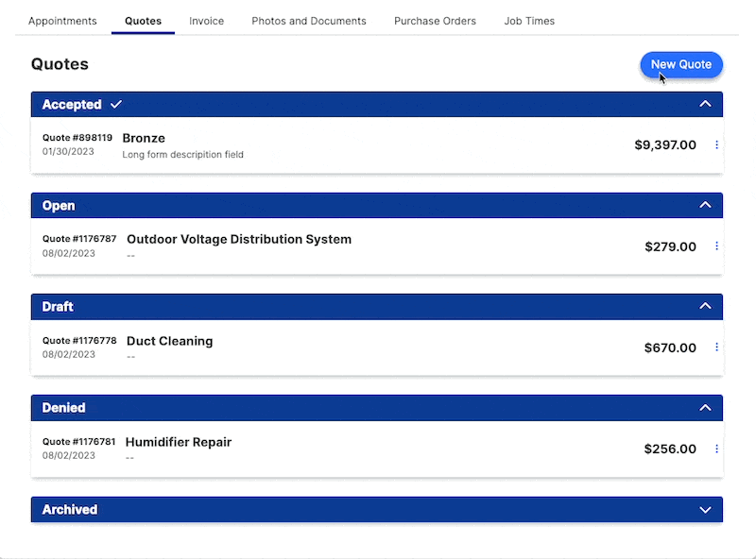Switch to the Appointments tab
This screenshot has height=559, width=756.
[x=62, y=21]
